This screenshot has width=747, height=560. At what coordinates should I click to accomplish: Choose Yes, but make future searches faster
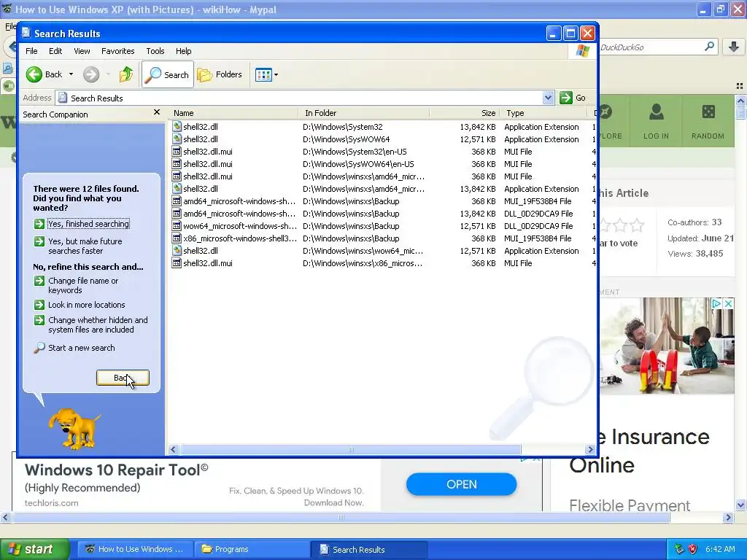click(x=85, y=246)
